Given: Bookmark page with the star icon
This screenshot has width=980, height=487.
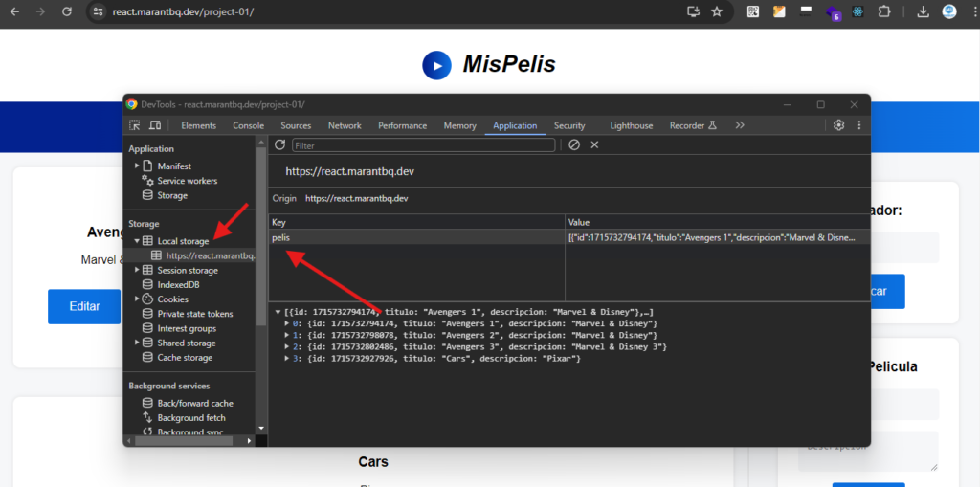Looking at the screenshot, I should pyautogui.click(x=717, y=11).
